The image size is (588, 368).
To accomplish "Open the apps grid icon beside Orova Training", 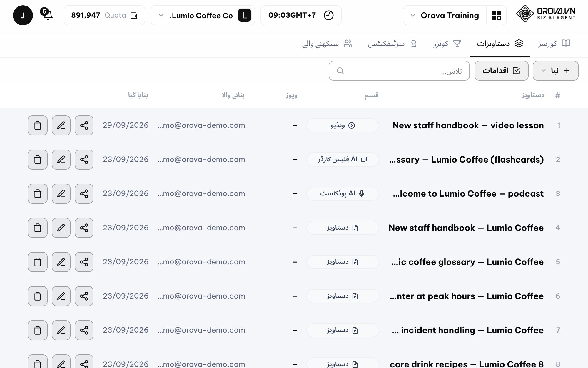I will pyautogui.click(x=497, y=15).
